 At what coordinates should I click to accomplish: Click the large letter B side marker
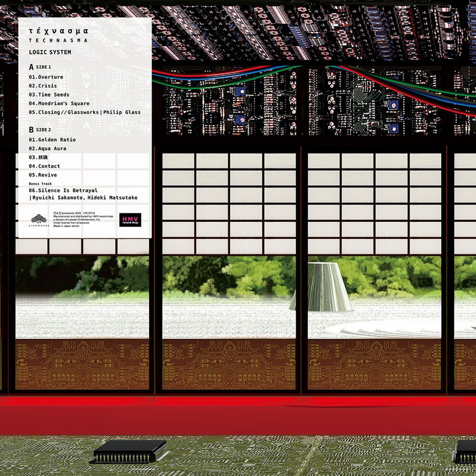(31, 130)
